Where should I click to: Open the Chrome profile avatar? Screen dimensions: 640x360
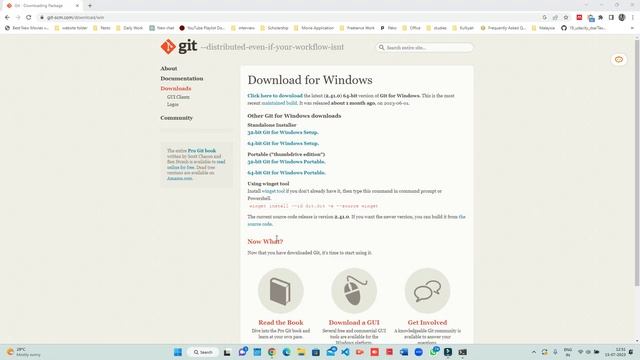tap(622, 17)
